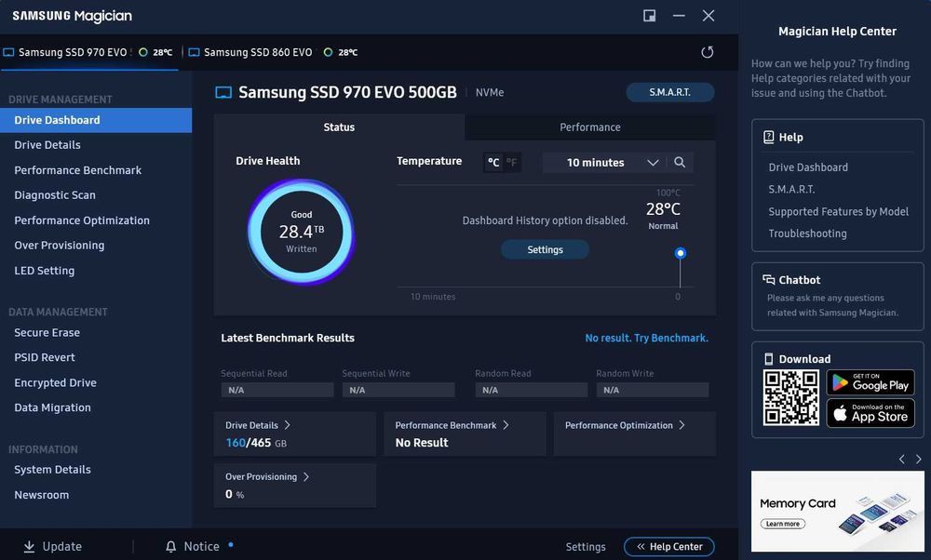The image size is (931, 560).
Task: Click the Update download icon
Action: click(29, 546)
